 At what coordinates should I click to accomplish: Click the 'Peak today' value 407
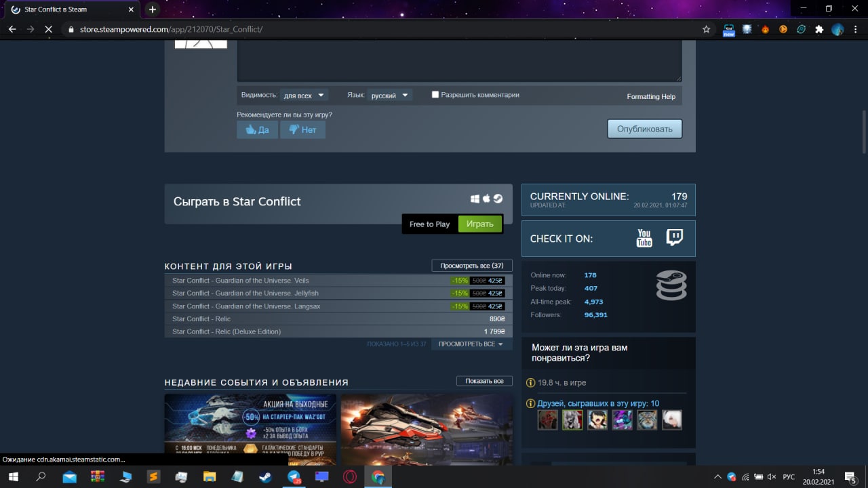coord(591,289)
